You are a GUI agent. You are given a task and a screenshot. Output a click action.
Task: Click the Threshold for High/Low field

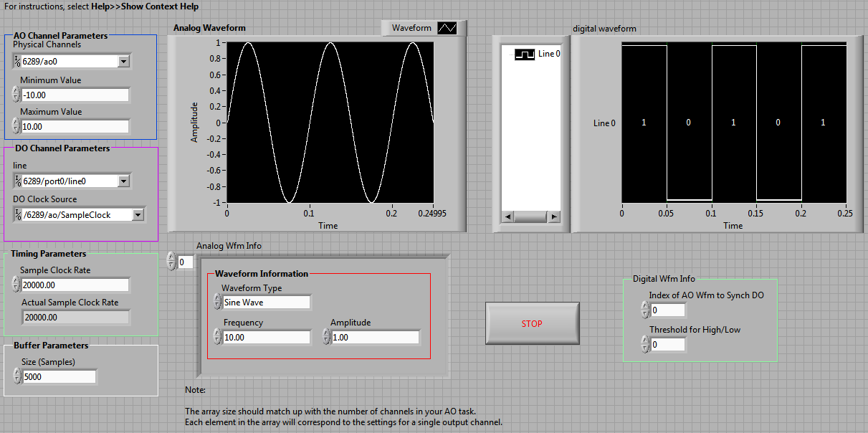pos(667,345)
